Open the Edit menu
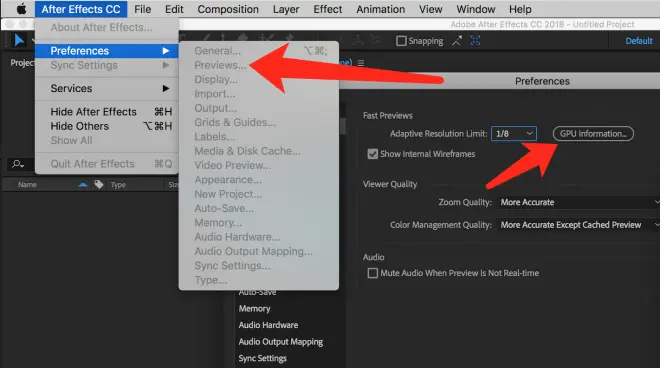660x368 pixels. click(174, 9)
